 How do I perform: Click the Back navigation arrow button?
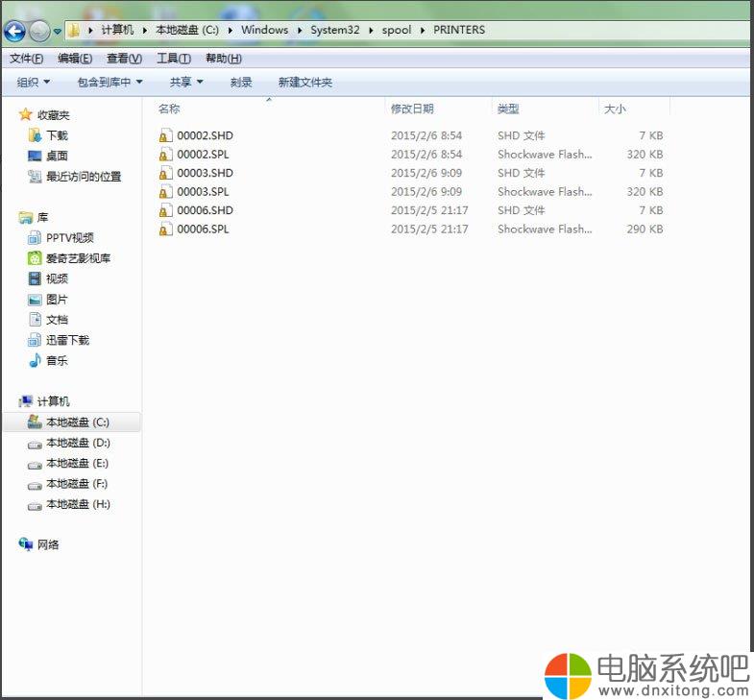(x=14, y=32)
